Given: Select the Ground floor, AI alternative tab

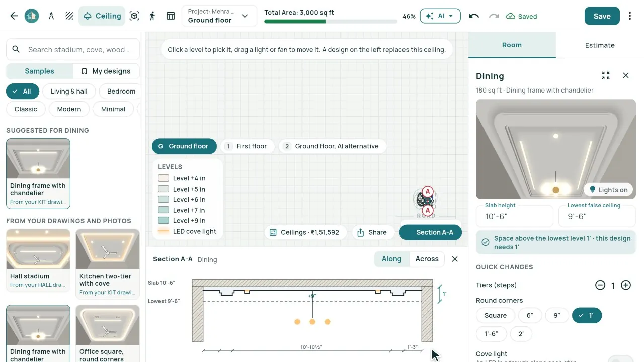Looking at the screenshot, I should [332, 146].
